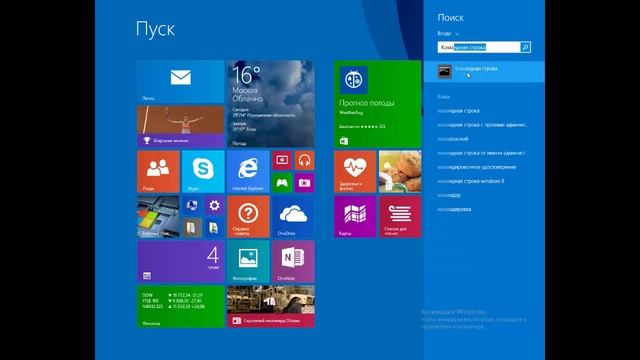
Task: Open the Sports tile with the trophy icon
Action: click(181, 126)
